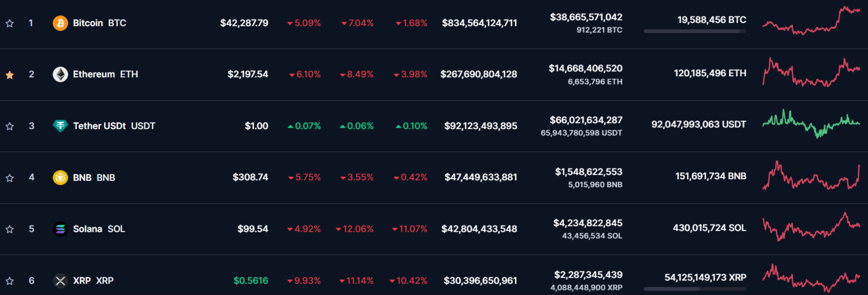Click the red down arrow beside Solana's 12.06%
868x295 pixels.
(x=338, y=229)
